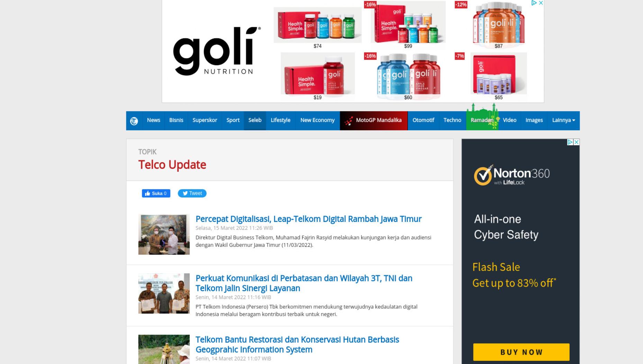
Task: Click thumbnail of Restorasi Hutan article
Action: [164, 349]
